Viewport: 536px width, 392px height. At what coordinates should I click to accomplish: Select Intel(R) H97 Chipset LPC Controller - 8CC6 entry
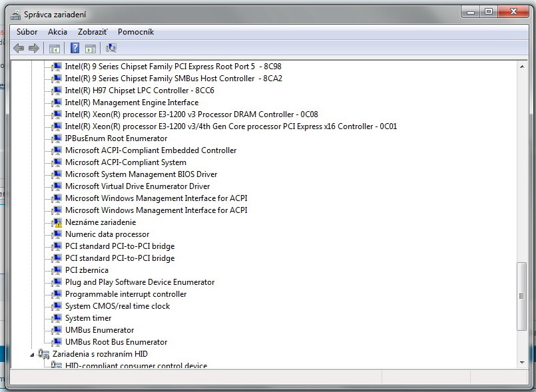[139, 91]
